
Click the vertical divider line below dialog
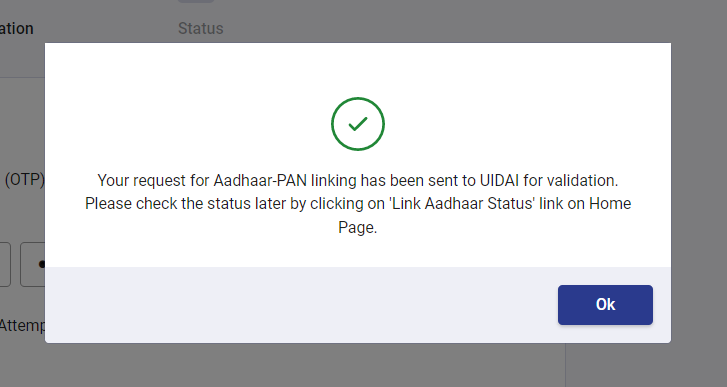[565, 365]
